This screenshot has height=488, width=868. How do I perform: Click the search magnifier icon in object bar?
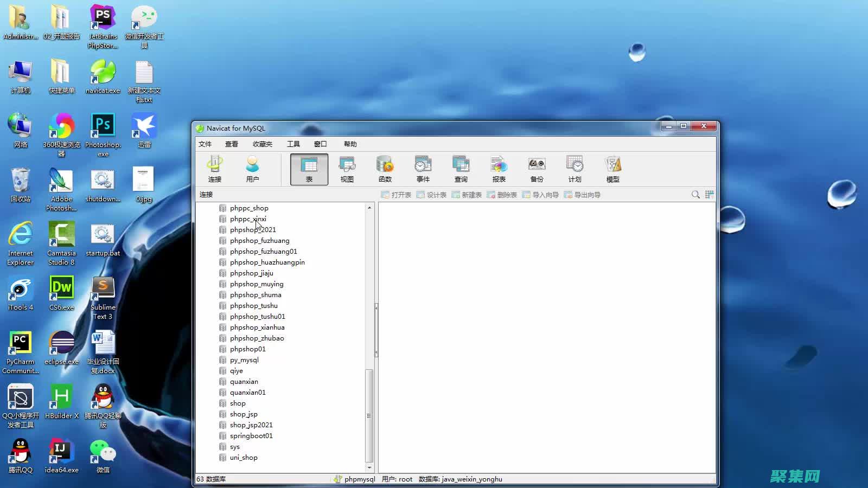coord(695,195)
